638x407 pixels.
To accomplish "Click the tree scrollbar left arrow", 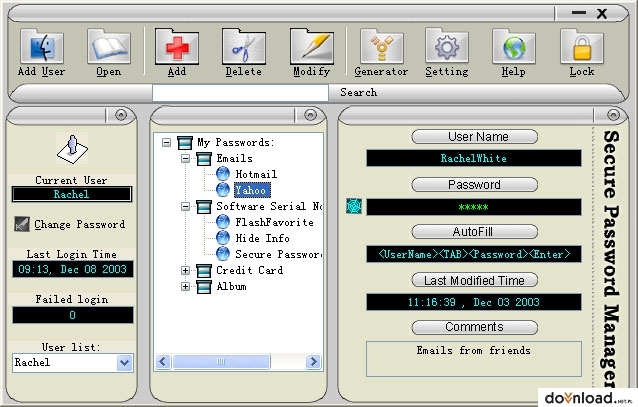I will (x=163, y=361).
